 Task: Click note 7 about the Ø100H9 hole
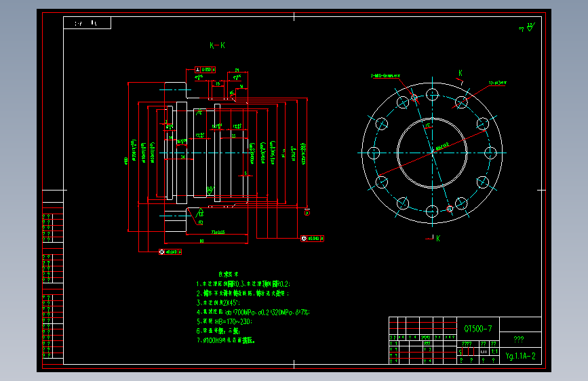click(226, 340)
